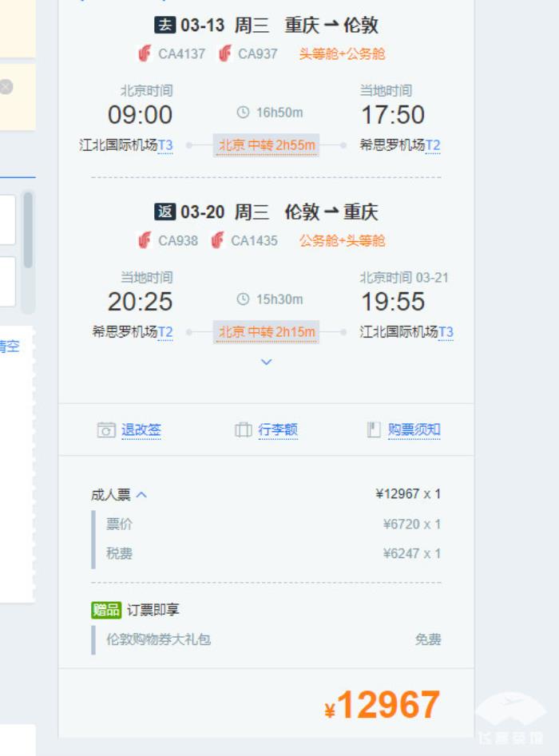
Task: Expand return flight details with the down chevron
Action: pyautogui.click(x=267, y=362)
